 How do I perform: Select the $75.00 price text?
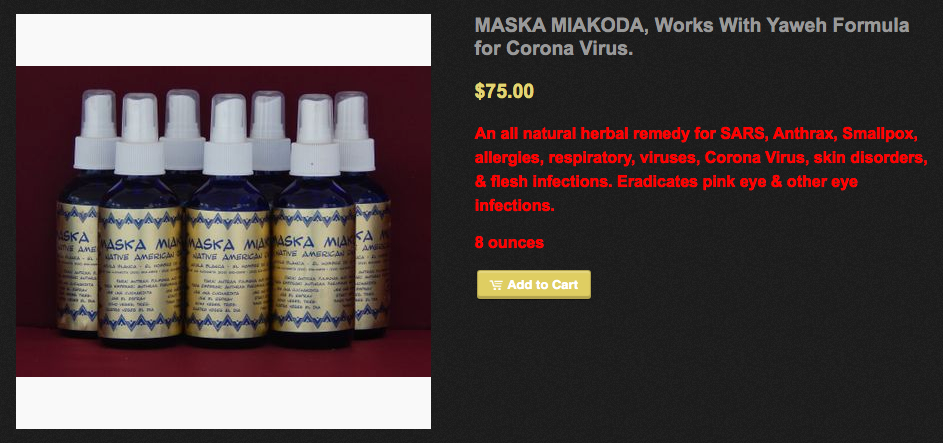point(504,91)
